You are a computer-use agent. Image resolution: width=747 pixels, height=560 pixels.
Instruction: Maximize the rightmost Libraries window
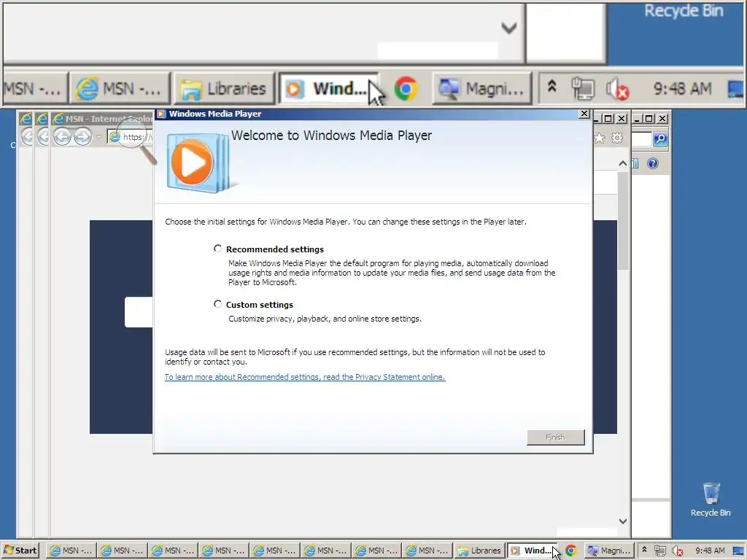649,119
